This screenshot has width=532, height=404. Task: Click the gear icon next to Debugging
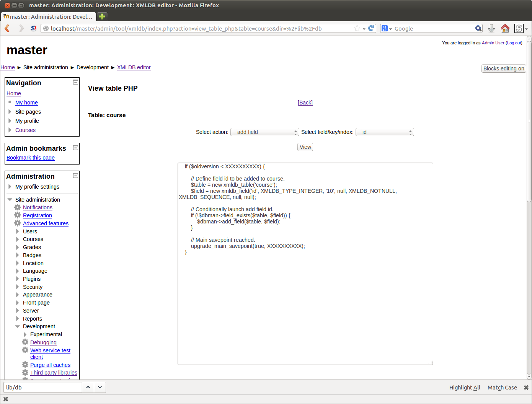(25, 342)
